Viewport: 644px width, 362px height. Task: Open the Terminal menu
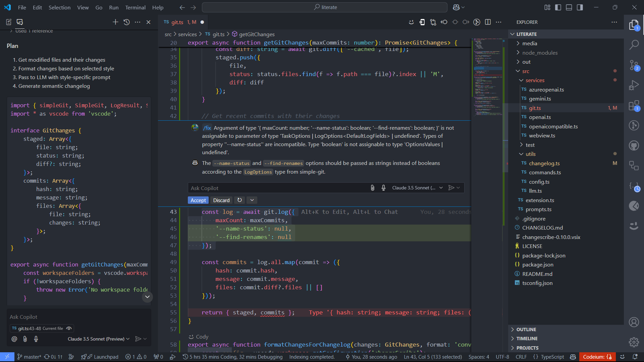tap(135, 7)
